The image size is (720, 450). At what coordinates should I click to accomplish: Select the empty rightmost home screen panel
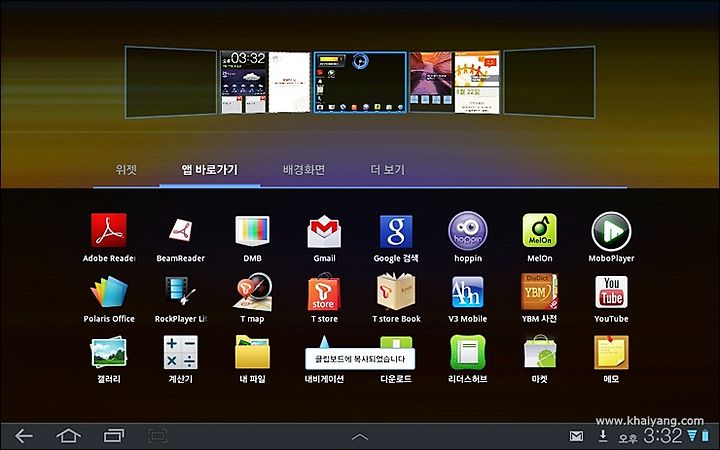click(550, 82)
